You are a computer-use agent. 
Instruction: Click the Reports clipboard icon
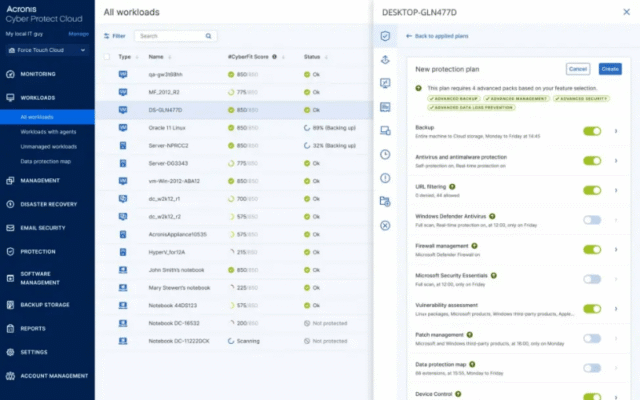(x=10, y=328)
